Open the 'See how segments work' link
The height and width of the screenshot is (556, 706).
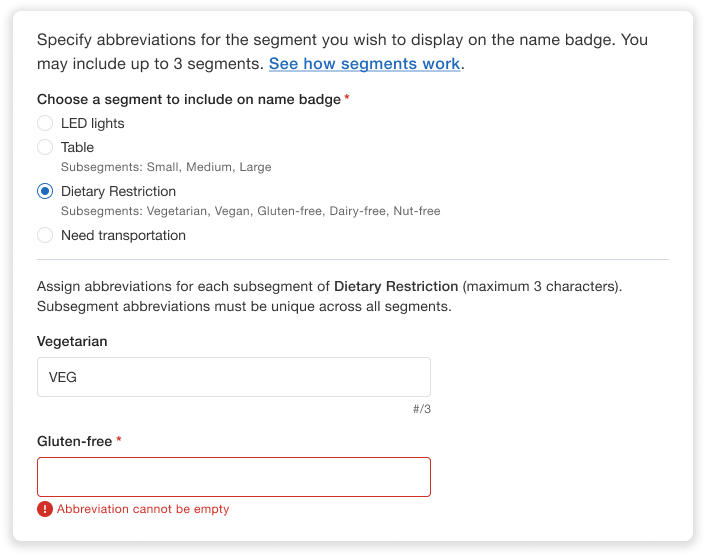pyautogui.click(x=364, y=63)
